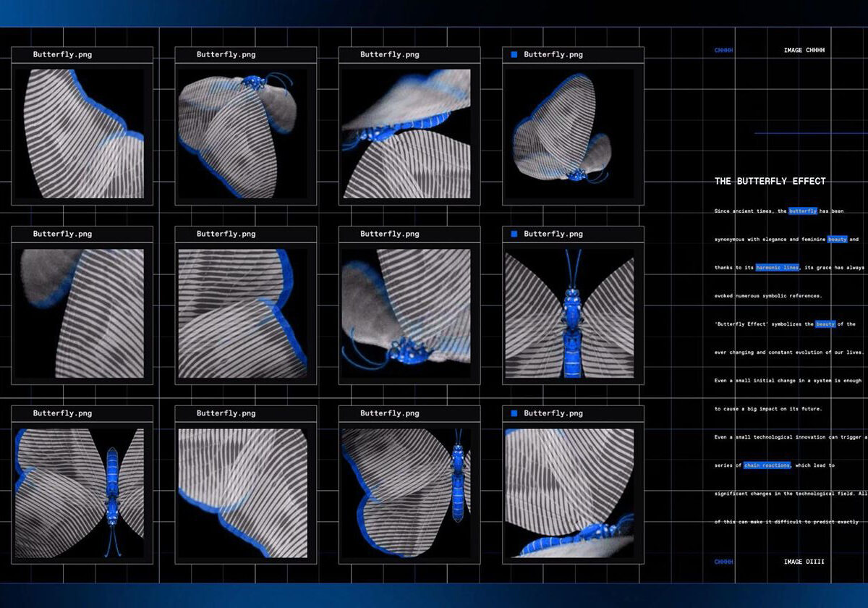
Task: Click line 'to cause a big impact on its future.'
Action: (768, 409)
